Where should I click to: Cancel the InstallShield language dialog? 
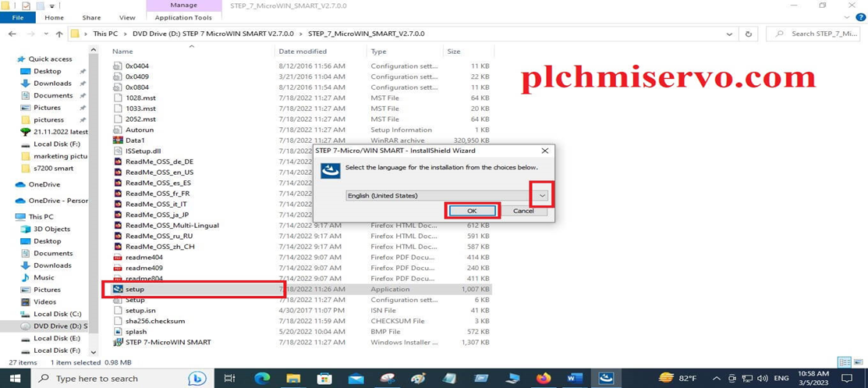point(523,211)
